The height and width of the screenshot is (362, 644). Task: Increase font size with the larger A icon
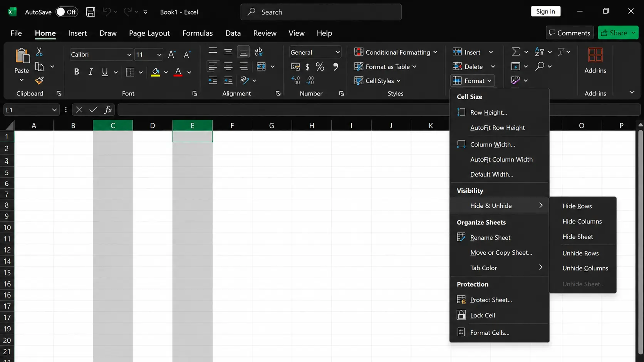[172, 55]
